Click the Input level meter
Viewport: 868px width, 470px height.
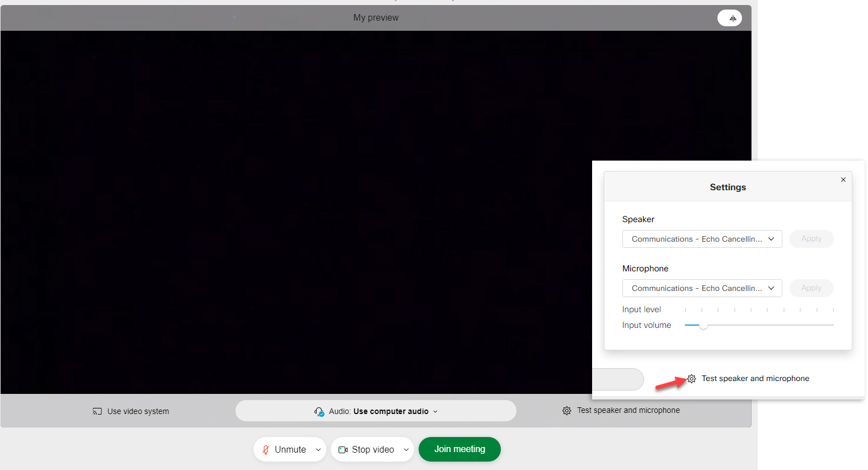[759, 309]
